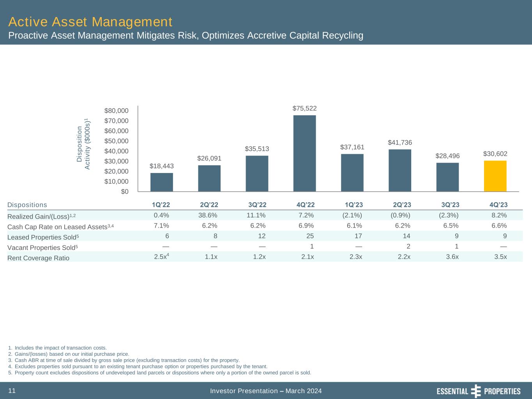This screenshot has width=532, height=399.
Task: Select the Rent Coverage Ratio row label
Action: (x=38, y=258)
